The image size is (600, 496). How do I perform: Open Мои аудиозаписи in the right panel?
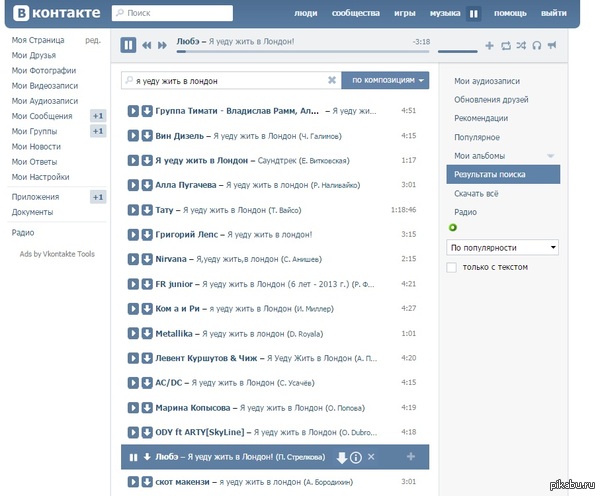(487, 81)
